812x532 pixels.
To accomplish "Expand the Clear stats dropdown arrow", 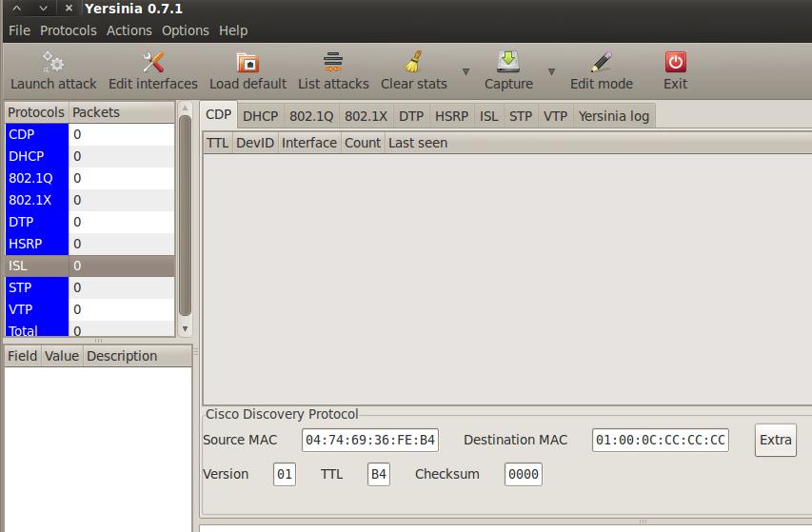I will pyautogui.click(x=465, y=71).
